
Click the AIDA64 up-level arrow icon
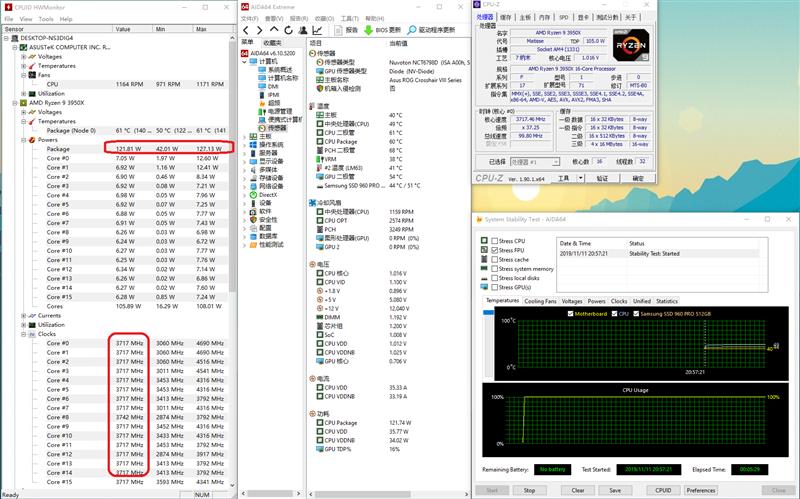(x=274, y=30)
